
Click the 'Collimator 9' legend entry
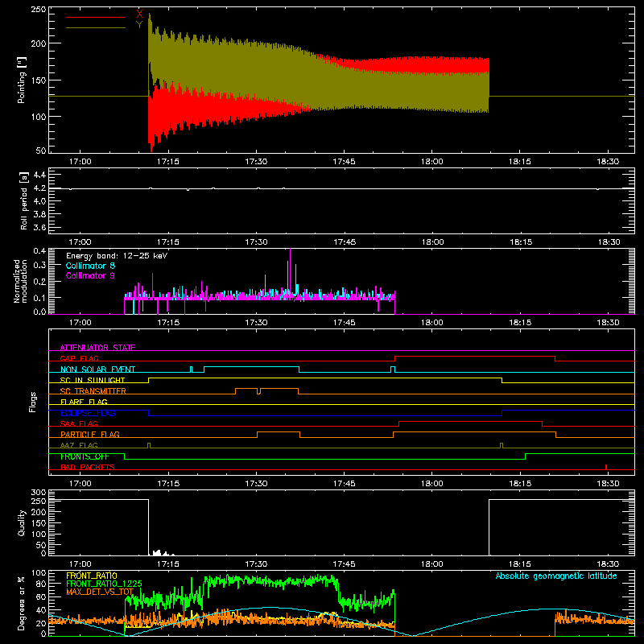(x=90, y=275)
